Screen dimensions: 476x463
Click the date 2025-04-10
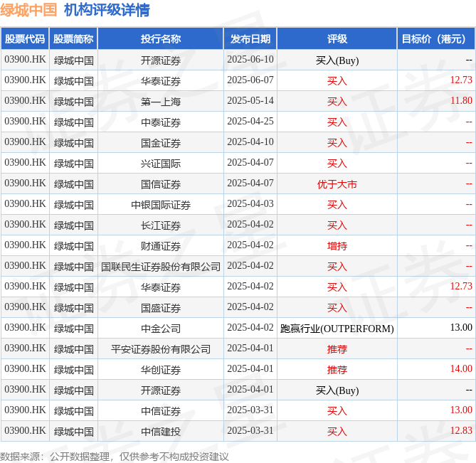250,142
